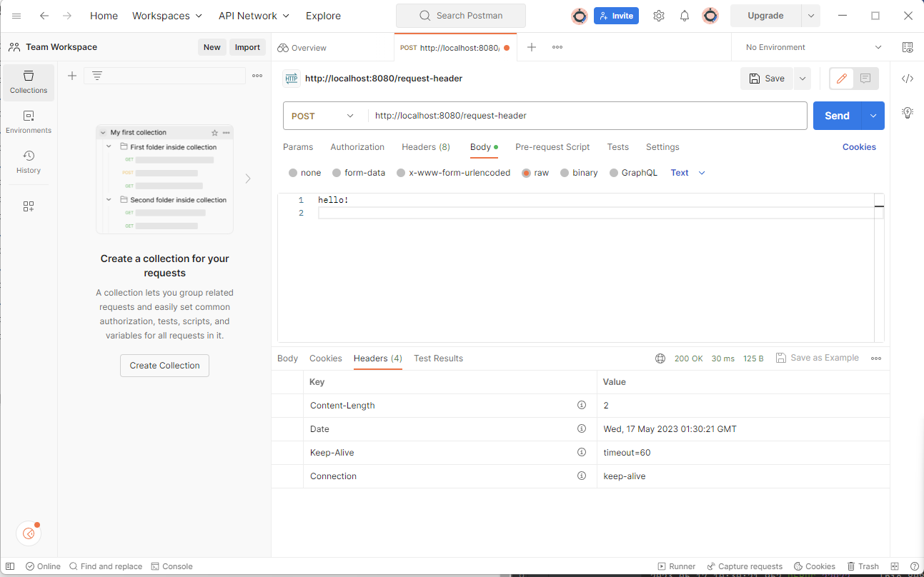The image size is (924, 577).
Task: Open the code snippet panel
Action: click(x=908, y=79)
